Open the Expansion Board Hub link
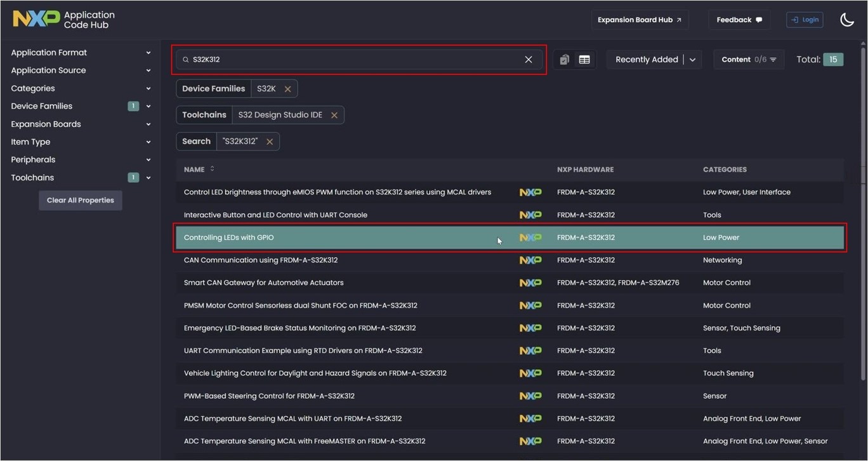 click(640, 20)
